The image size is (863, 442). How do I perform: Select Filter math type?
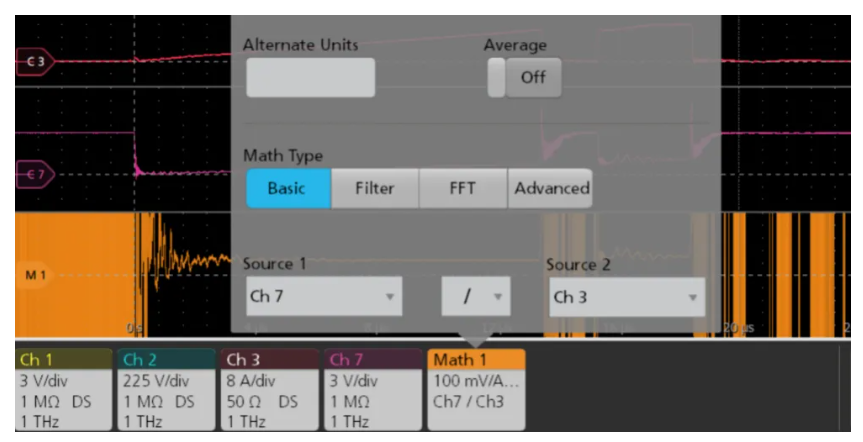point(374,188)
